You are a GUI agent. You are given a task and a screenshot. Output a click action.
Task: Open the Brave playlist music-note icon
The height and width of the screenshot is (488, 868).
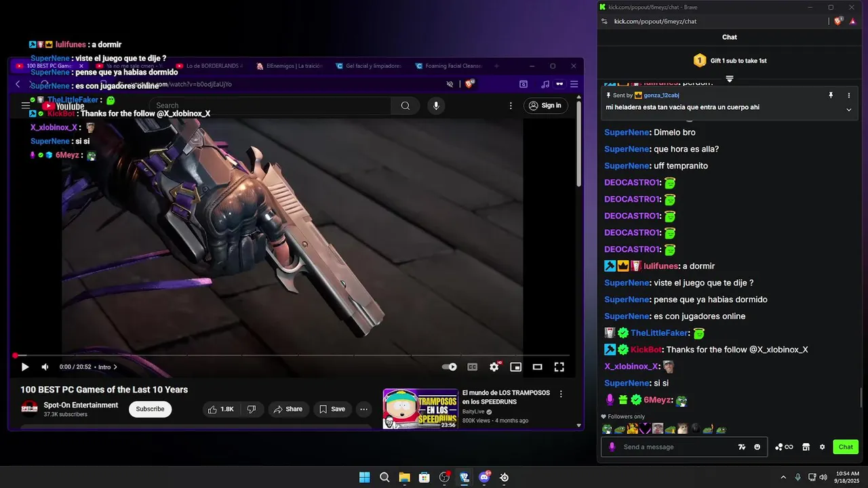tap(545, 84)
